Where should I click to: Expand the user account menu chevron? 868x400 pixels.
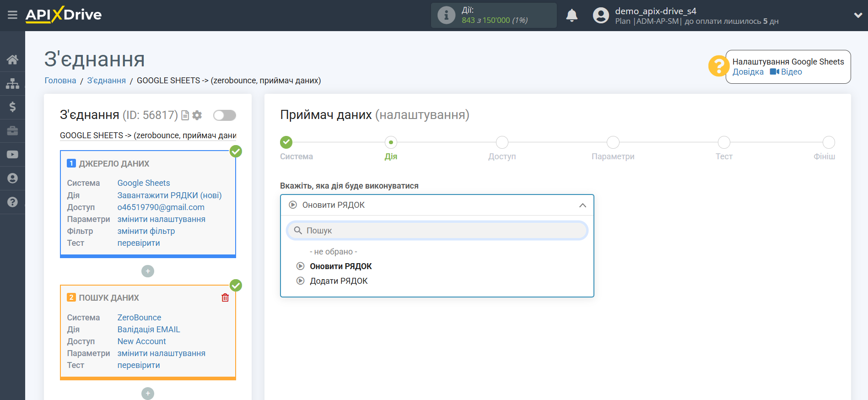pos(857,15)
